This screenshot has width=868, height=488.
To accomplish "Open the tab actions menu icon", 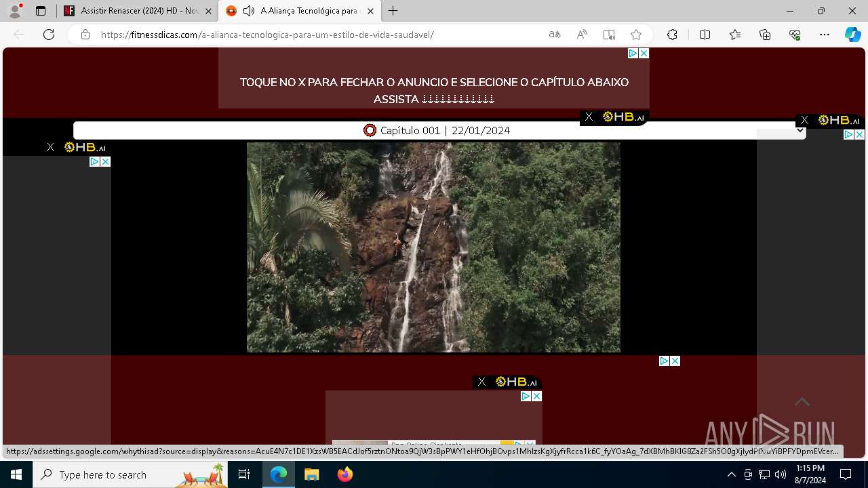I will click(41, 11).
